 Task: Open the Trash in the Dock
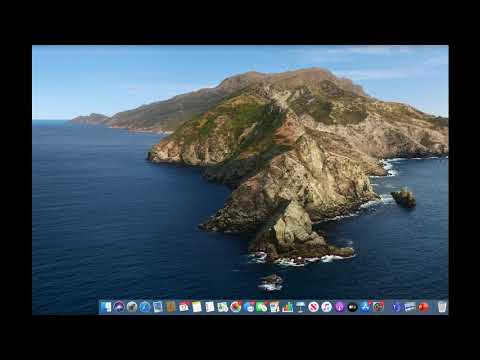[442, 307]
